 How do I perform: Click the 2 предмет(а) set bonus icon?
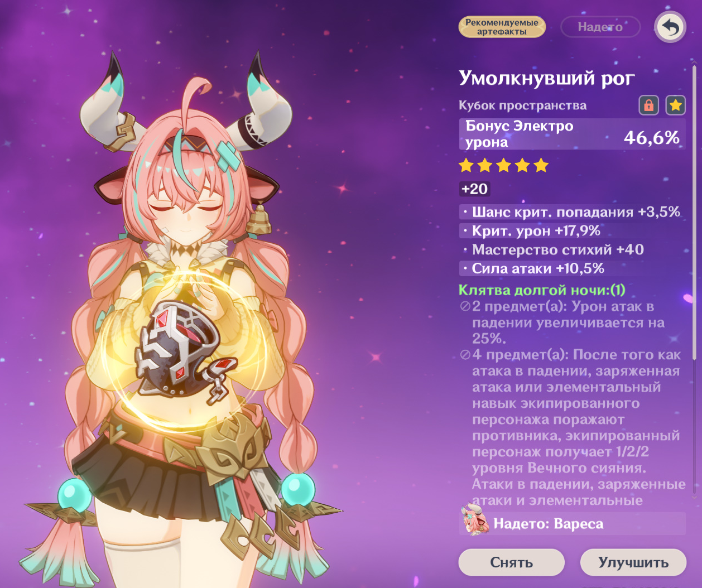tap(465, 306)
